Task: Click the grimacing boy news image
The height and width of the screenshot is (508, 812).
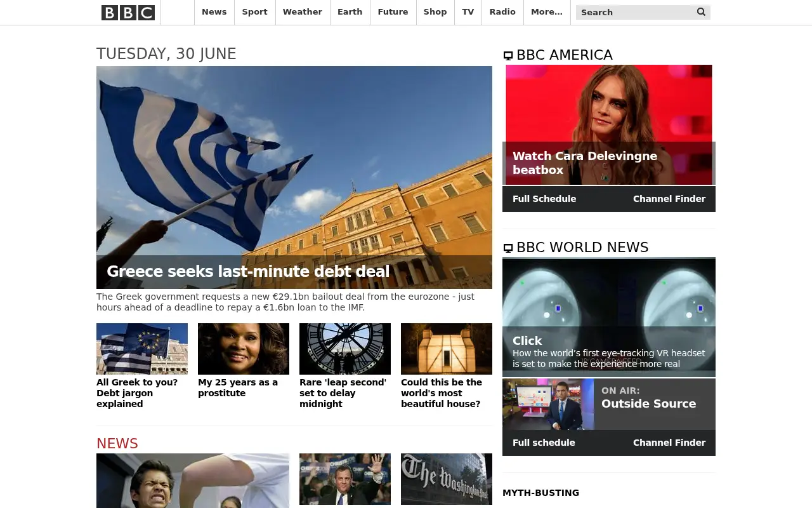Action: point(193,481)
